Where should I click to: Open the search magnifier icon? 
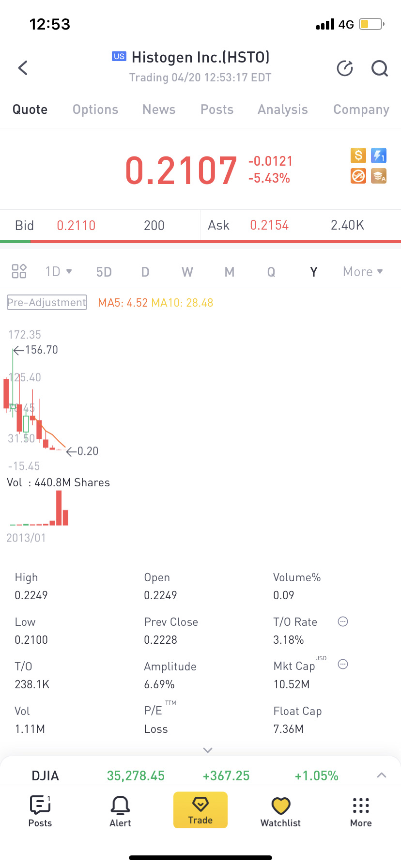[x=379, y=68]
